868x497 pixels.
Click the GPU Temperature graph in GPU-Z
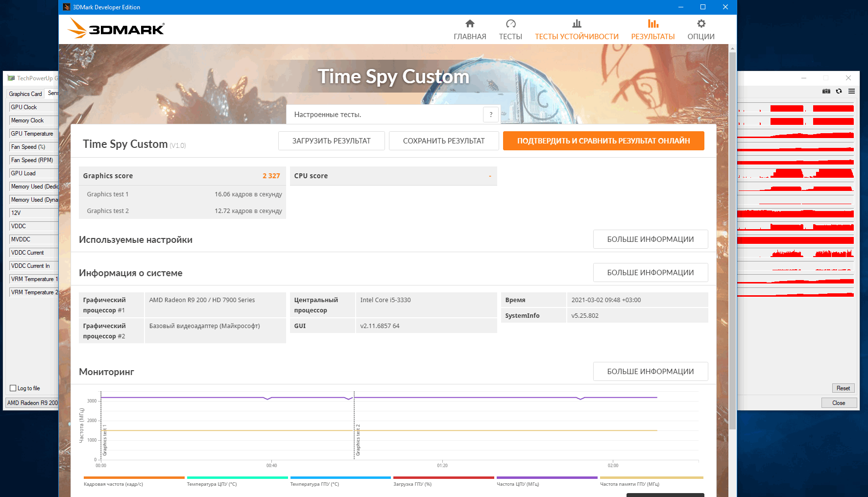796,134
